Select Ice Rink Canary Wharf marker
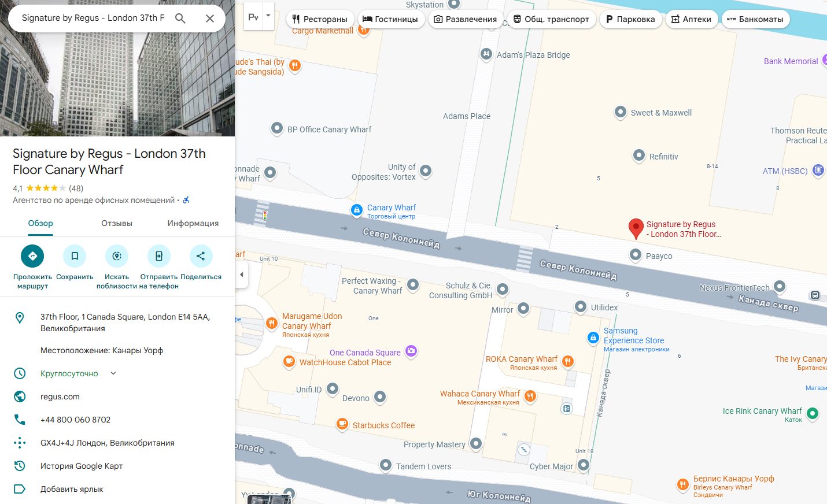This screenshot has height=504, width=827. click(813, 413)
